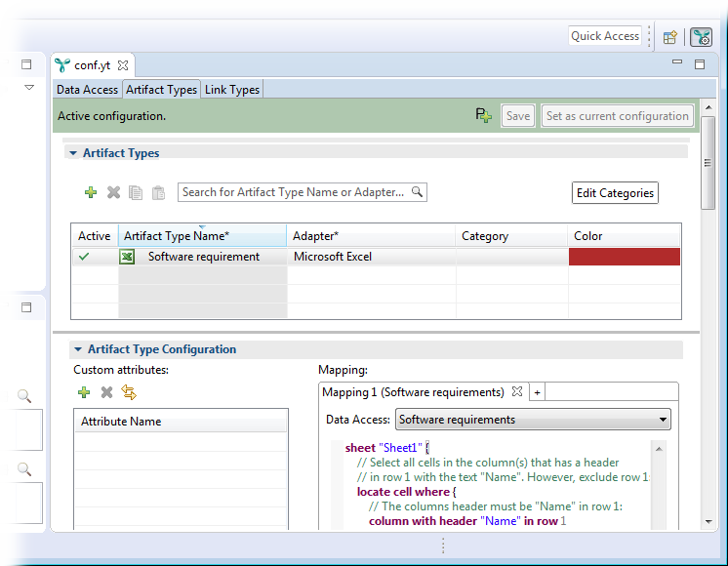Switch to the Data Access tab
This screenshot has width=728, height=566.
click(x=87, y=90)
